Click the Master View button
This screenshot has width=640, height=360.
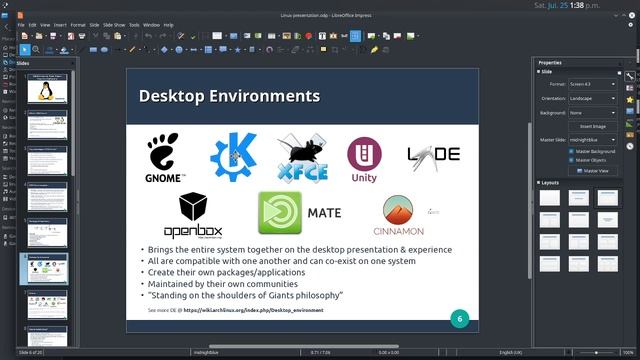point(593,171)
